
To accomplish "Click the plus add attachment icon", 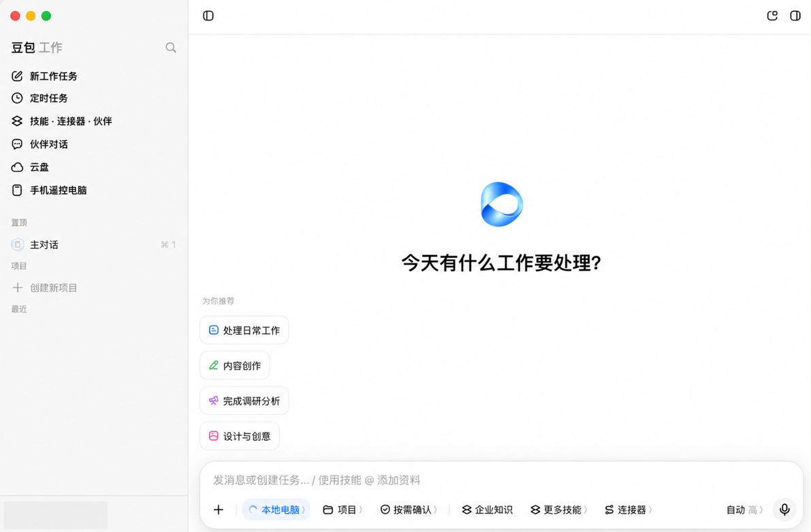I will click(219, 510).
